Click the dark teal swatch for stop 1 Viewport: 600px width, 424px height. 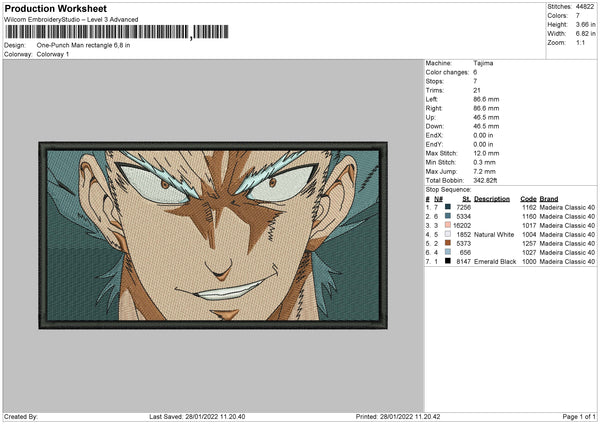tap(447, 207)
